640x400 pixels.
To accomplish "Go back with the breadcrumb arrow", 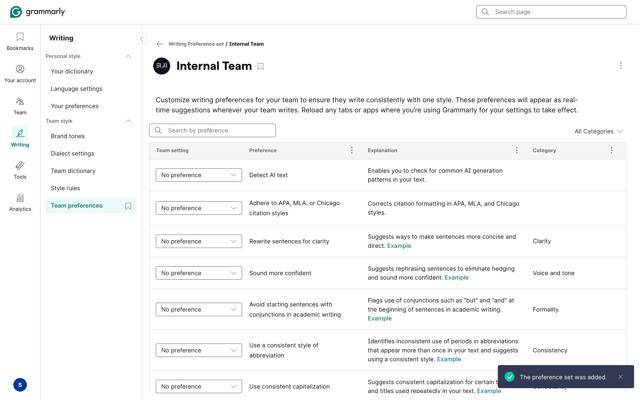I will [x=160, y=44].
